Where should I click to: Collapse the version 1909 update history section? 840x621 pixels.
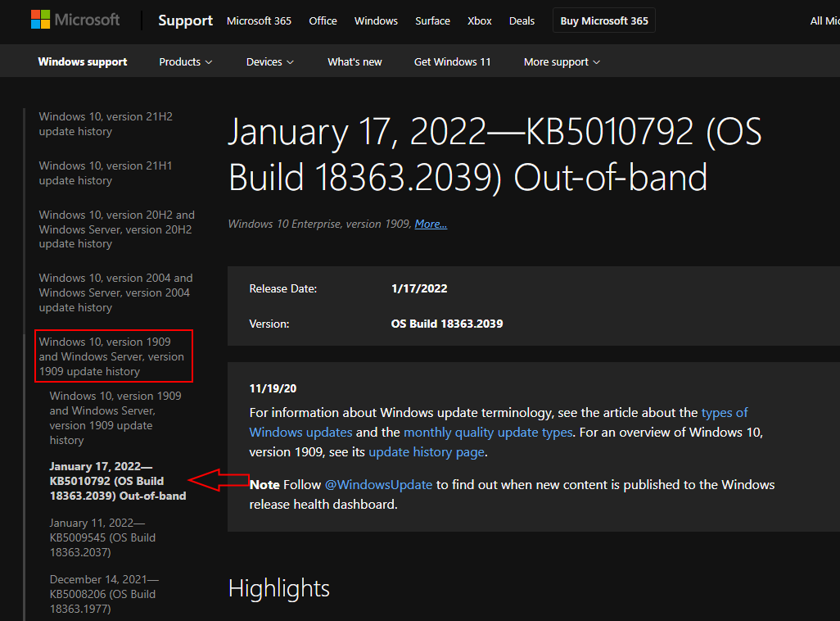tap(111, 356)
